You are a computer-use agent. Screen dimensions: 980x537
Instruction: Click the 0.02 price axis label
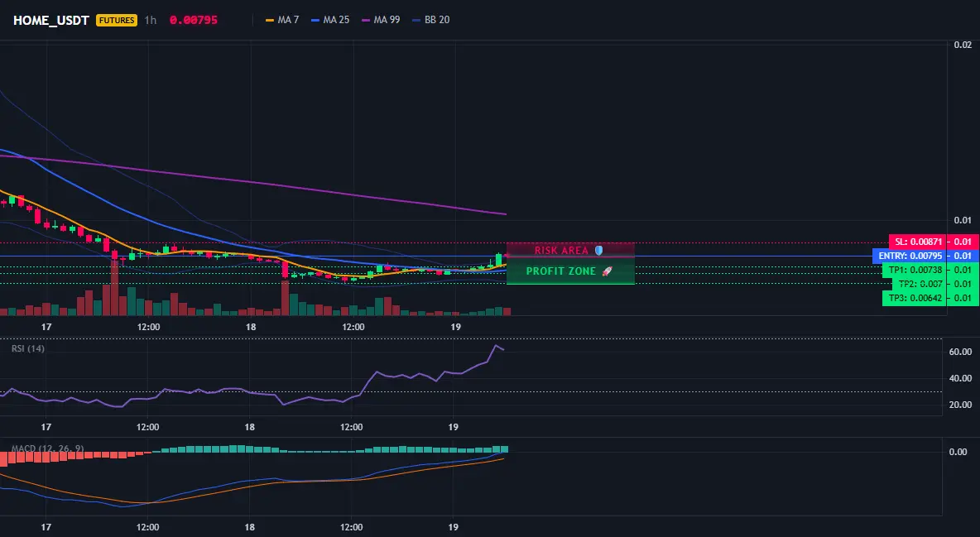(x=963, y=45)
